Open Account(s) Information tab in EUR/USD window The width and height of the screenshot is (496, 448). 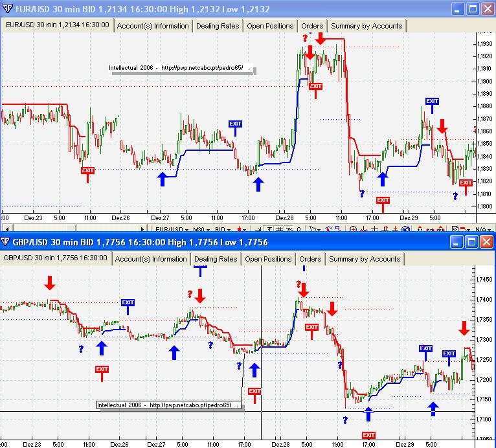(x=153, y=26)
